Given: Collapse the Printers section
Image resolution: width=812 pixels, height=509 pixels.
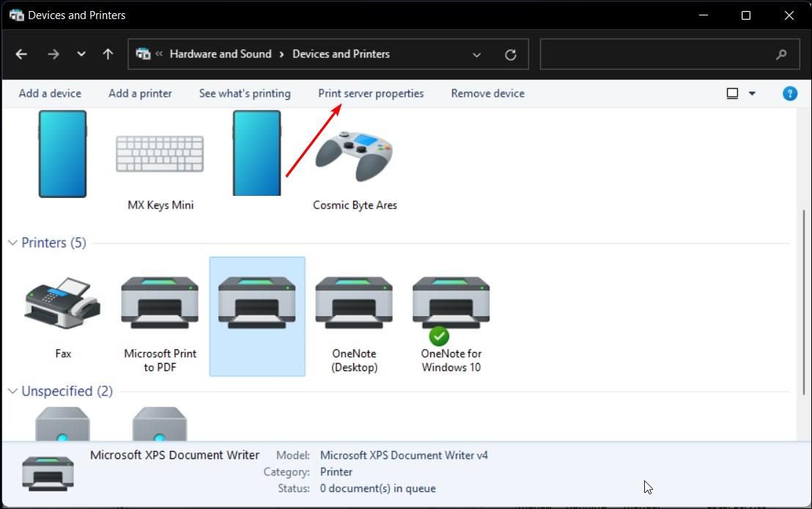Looking at the screenshot, I should 12,242.
